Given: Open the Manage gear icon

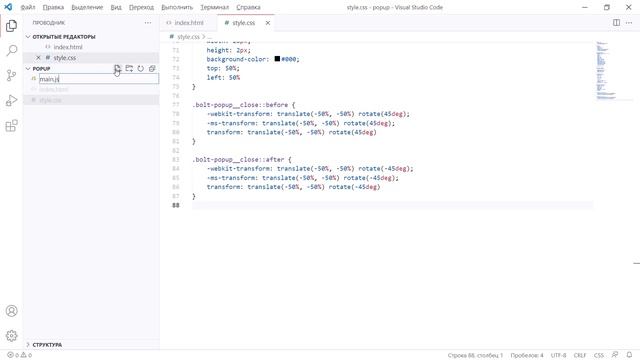Looking at the screenshot, I should [x=11, y=336].
